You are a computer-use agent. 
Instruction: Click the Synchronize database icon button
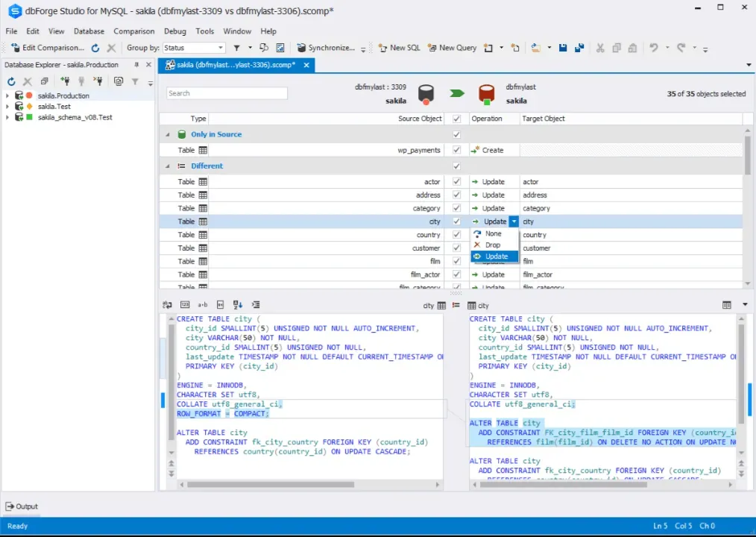[326, 48]
